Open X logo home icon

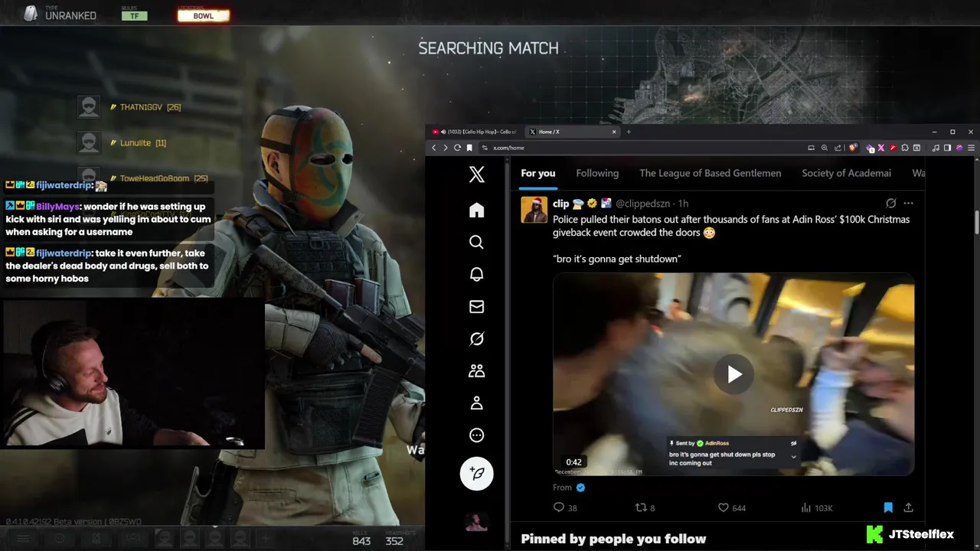pyautogui.click(x=476, y=174)
